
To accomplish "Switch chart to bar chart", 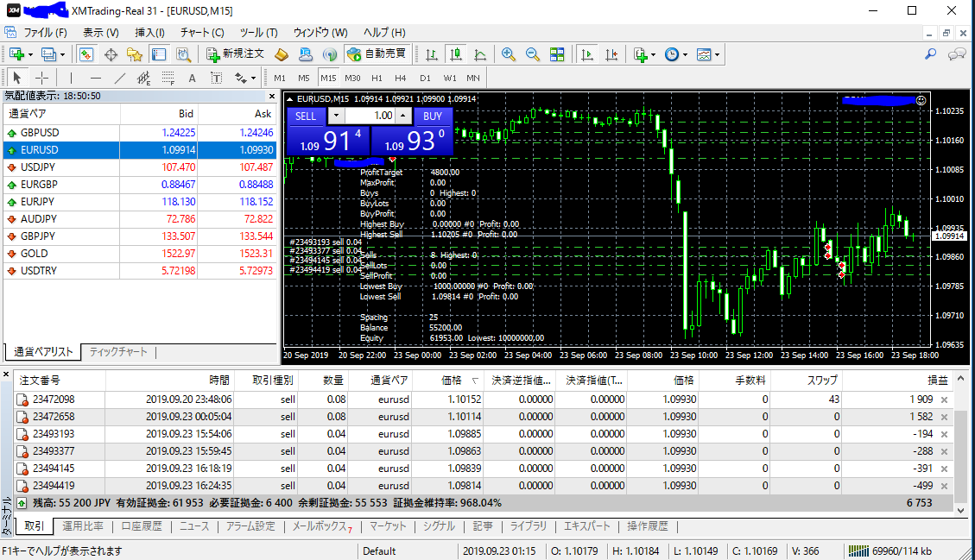I will [431, 54].
